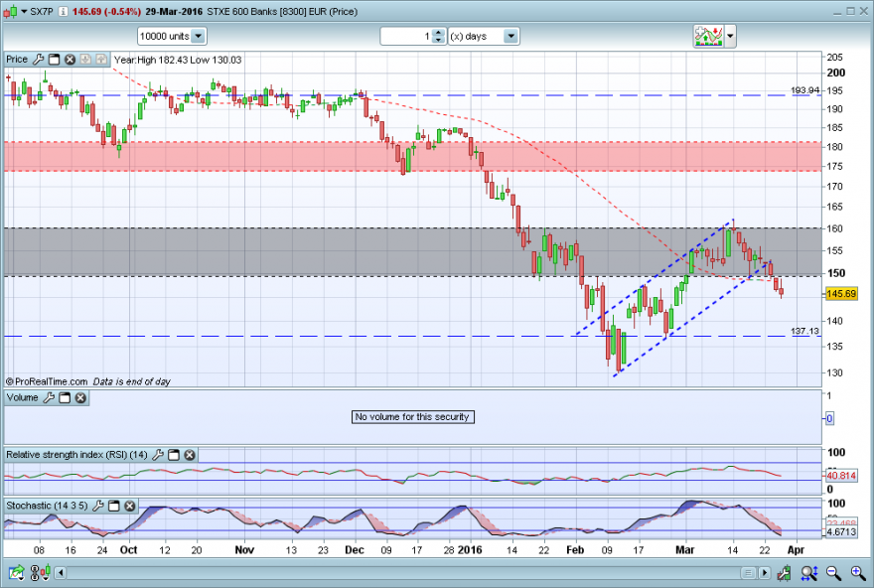Click the Relative strength index (RSI) (14) label
This screenshot has height=588, width=874.
click(x=76, y=455)
